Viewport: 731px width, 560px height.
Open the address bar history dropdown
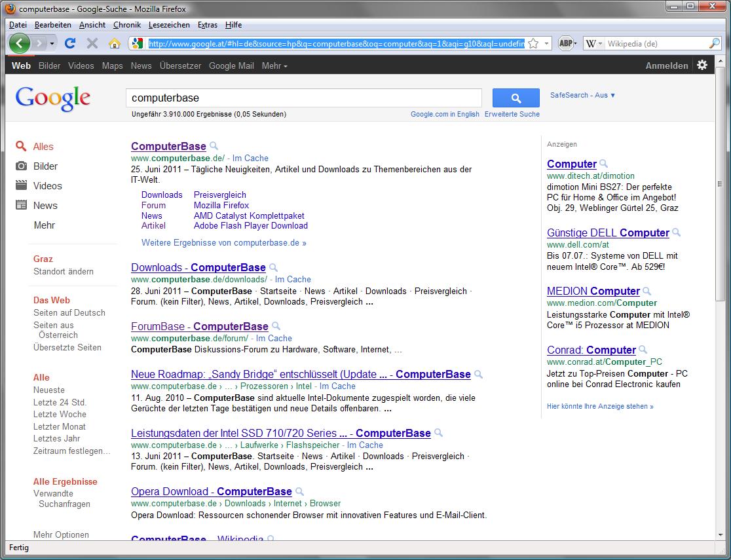pyautogui.click(x=546, y=43)
